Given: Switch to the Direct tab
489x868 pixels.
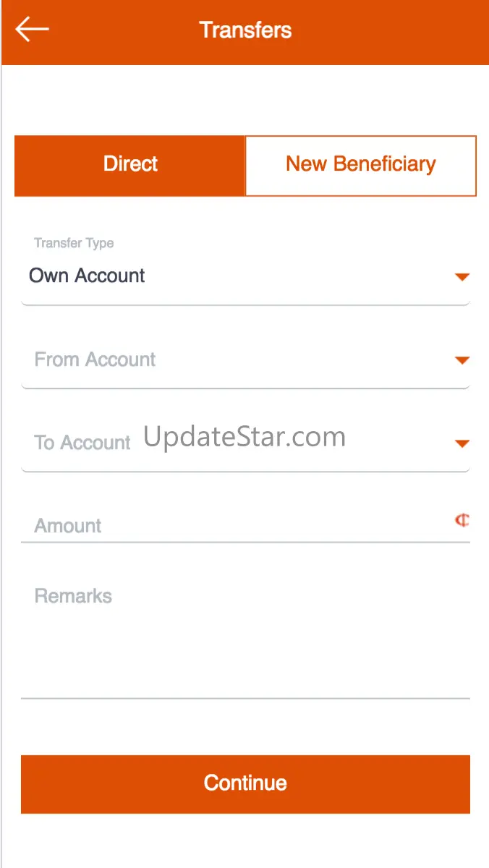Looking at the screenshot, I should pyautogui.click(x=130, y=166).
